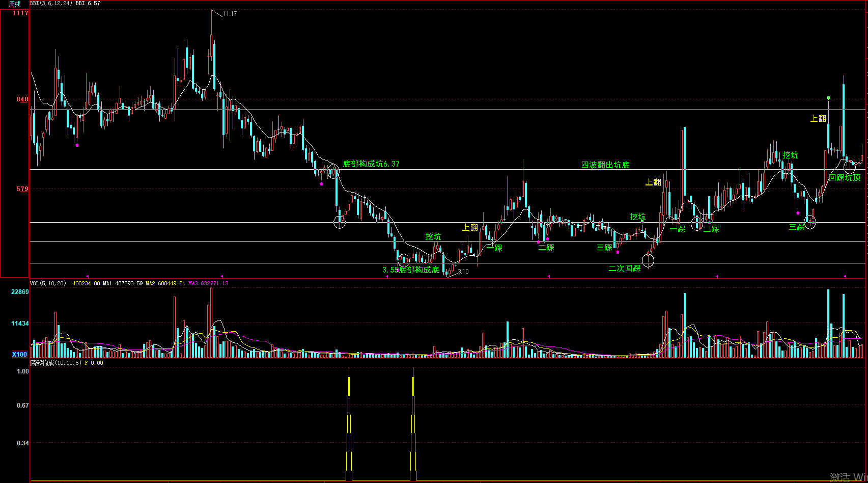The width and height of the screenshot is (868, 483).
Task: Click the 3.55底部构成底 annotation
Action: click(x=411, y=270)
